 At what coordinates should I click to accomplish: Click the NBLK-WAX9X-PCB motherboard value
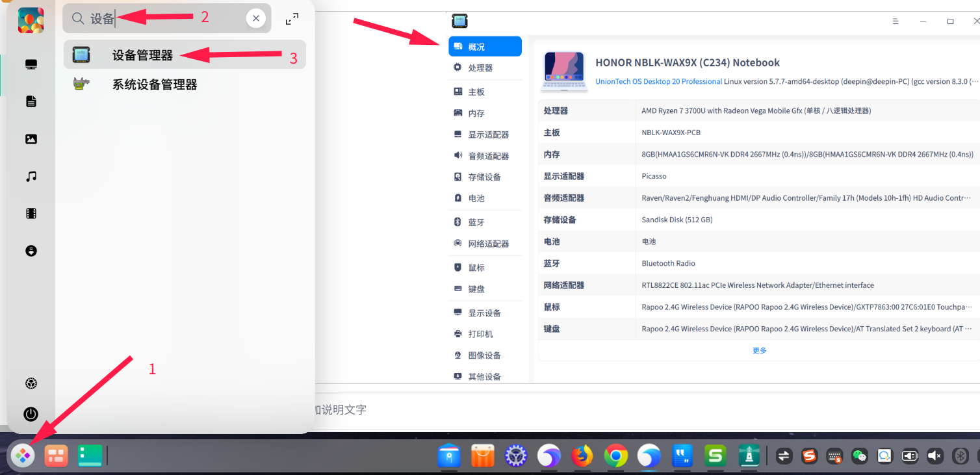click(671, 133)
